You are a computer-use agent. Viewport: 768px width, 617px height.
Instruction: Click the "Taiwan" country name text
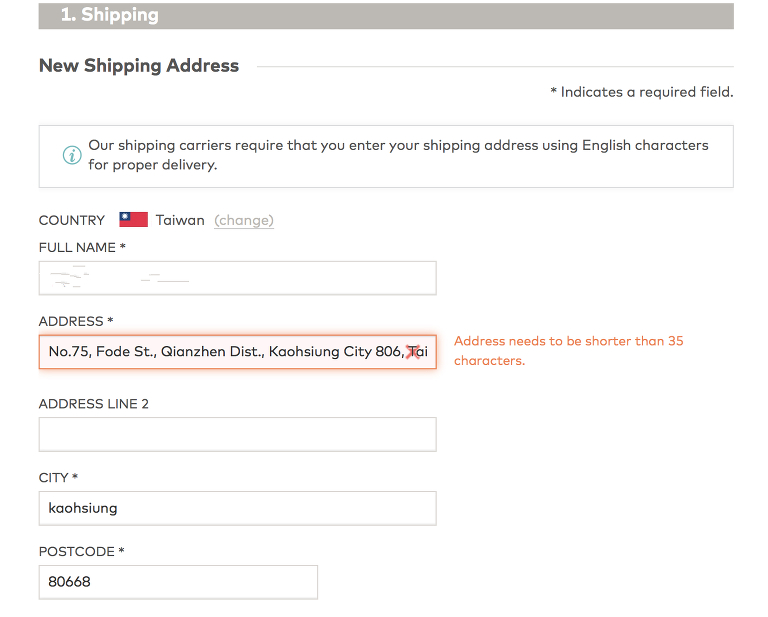tap(180, 220)
